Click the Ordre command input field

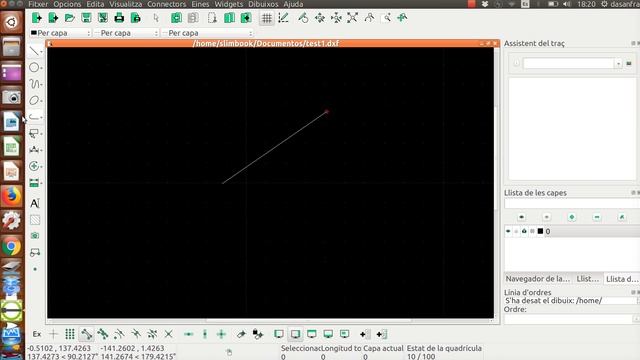569,319
